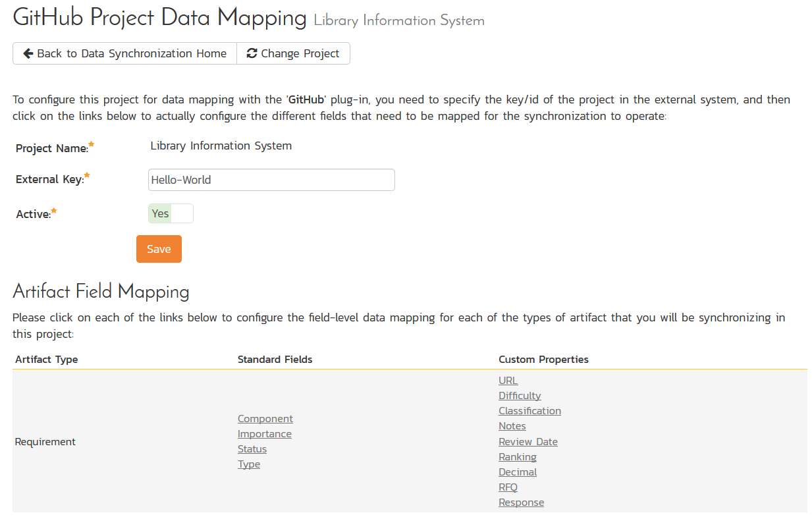812x517 pixels.
Task: Open the URL custom property link
Action: pos(508,381)
